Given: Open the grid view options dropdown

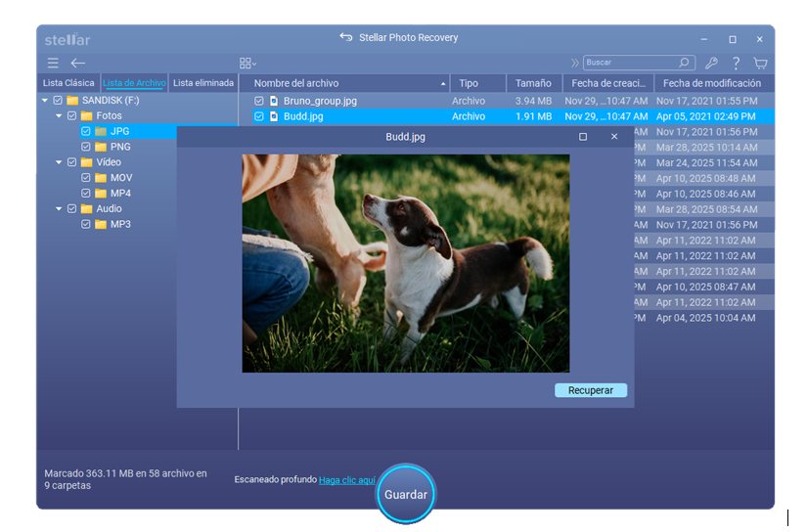Looking at the screenshot, I should (247, 63).
